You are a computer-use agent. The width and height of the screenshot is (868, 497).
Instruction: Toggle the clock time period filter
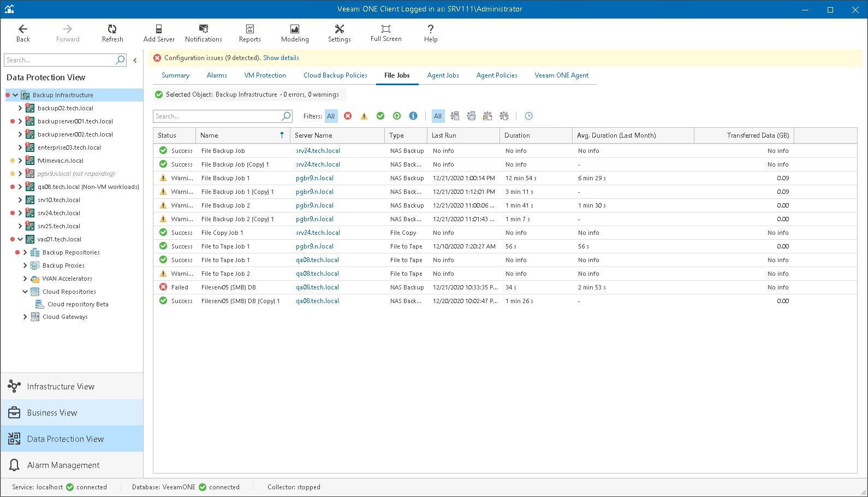click(x=528, y=116)
